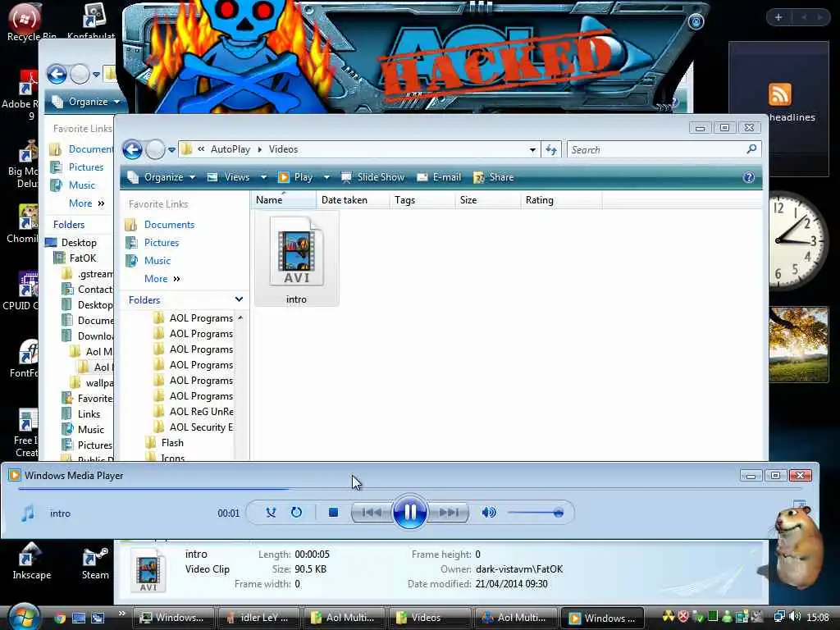The height and width of the screenshot is (630, 840).
Task: Toggle repeat in Windows Media Player
Action: [x=296, y=513]
